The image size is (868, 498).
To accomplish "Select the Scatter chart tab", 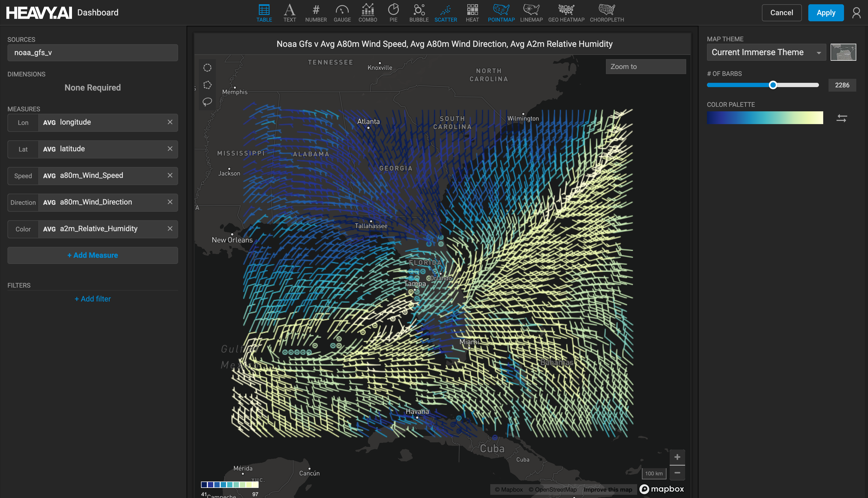I will click(445, 13).
